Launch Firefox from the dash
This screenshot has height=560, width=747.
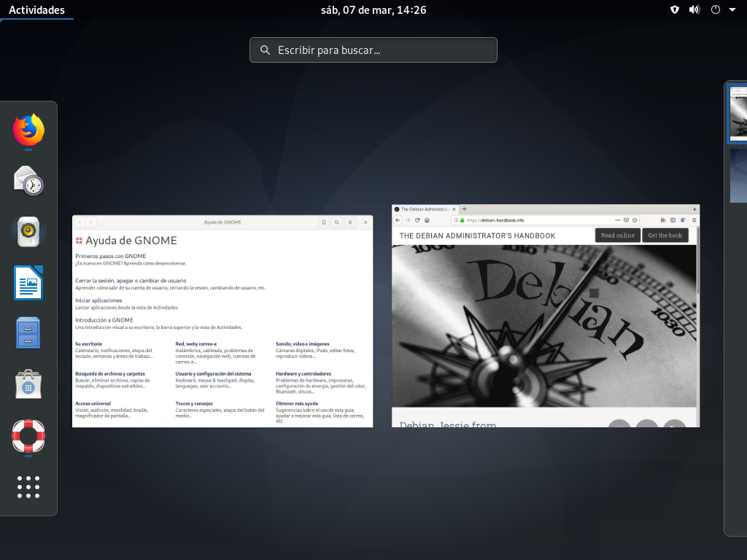28,131
